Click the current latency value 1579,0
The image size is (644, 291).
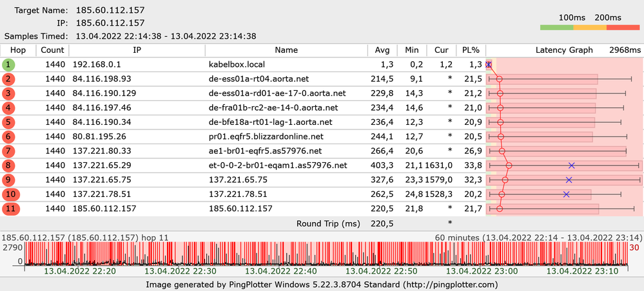(x=438, y=180)
